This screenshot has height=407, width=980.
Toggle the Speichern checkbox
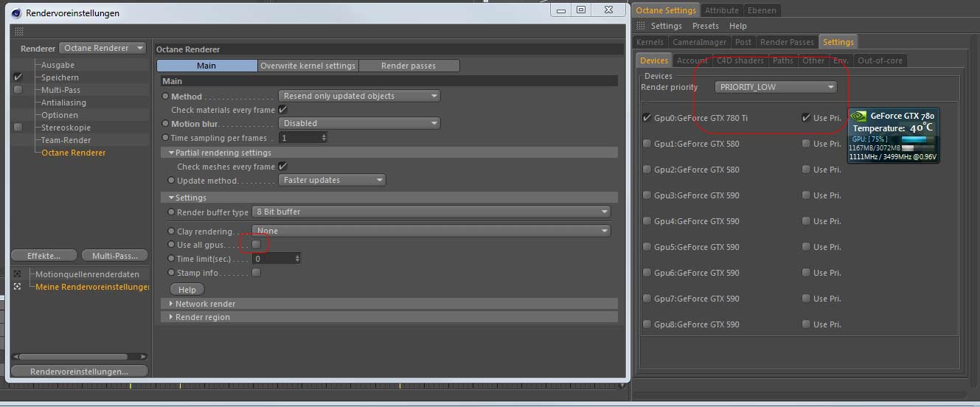[18, 77]
